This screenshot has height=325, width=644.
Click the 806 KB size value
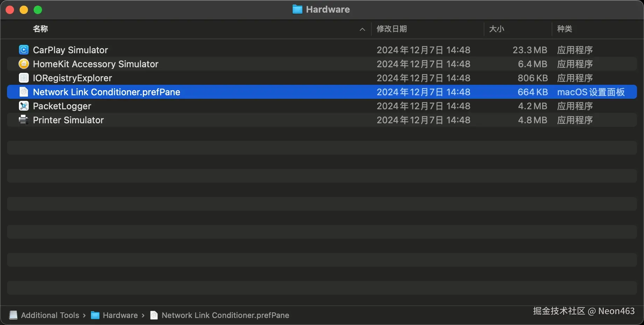533,78
